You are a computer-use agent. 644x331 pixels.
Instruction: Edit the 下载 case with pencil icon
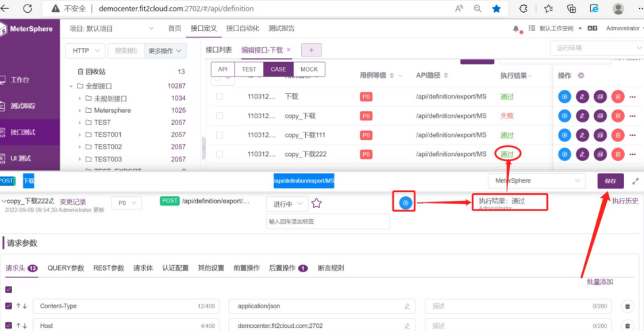pyautogui.click(x=582, y=97)
